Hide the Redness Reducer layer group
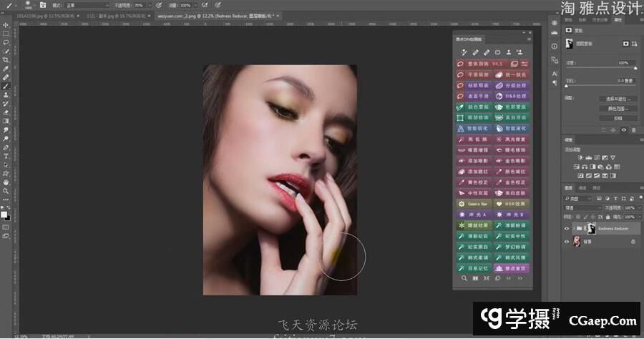This screenshot has width=644, height=339. (x=566, y=229)
